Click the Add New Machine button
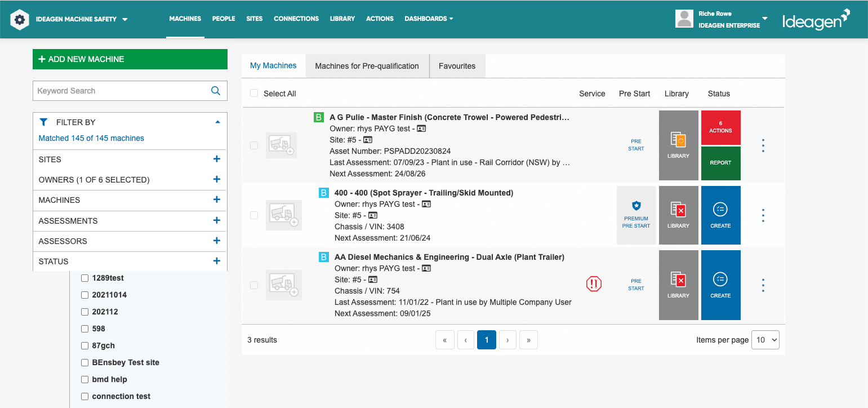 point(130,59)
